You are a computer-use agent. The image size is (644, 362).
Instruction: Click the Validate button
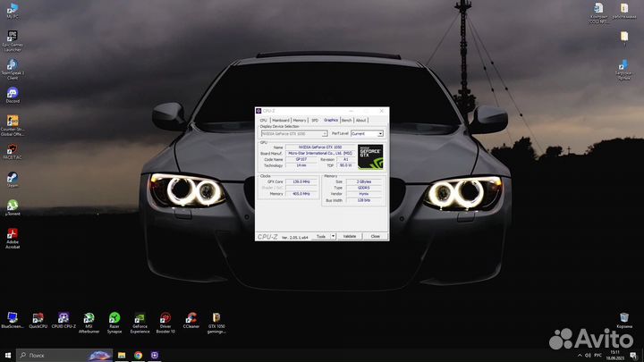[x=350, y=236]
